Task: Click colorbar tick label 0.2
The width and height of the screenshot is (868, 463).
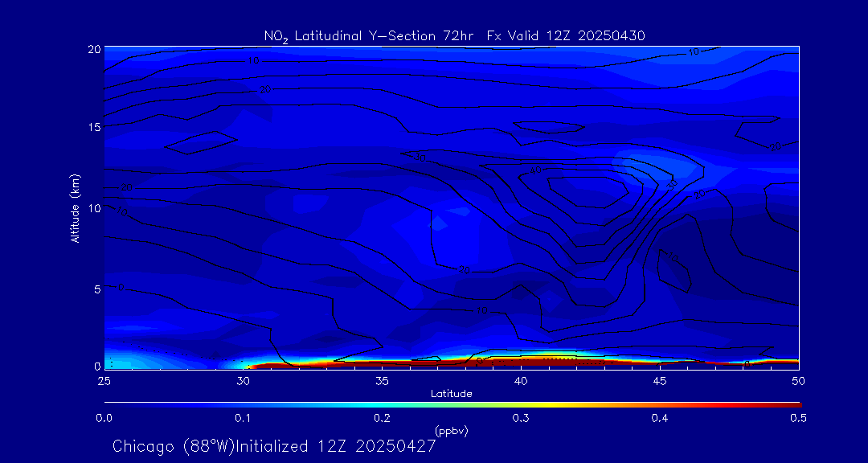Action: [382, 419]
